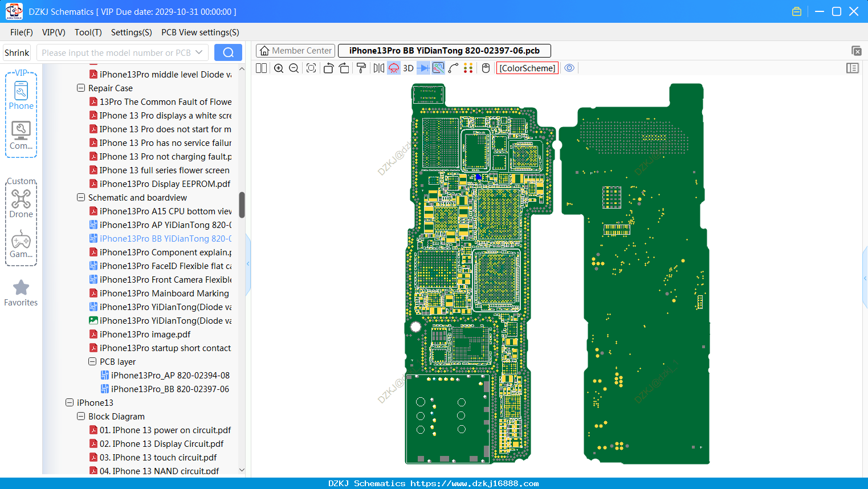The image size is (868, 489).
Task: Toggle the diode symbol display
Action: pos(423,68)
